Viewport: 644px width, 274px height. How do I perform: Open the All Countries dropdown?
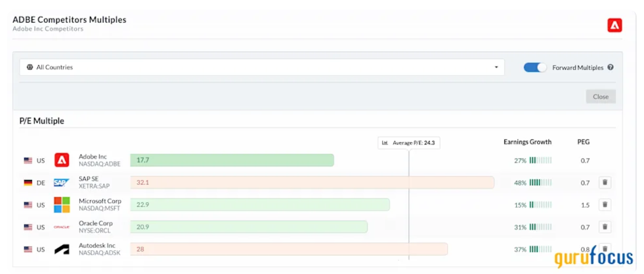[x=262, y=67]
